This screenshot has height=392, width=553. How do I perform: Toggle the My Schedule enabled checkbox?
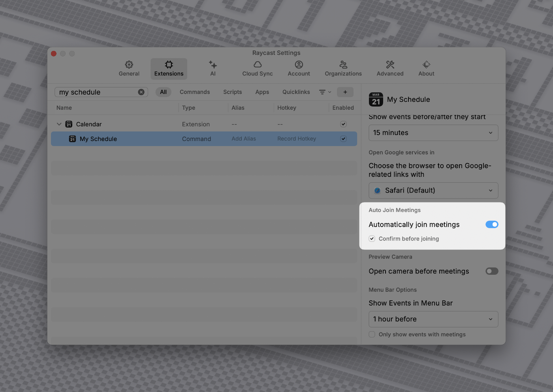point(343,139)
